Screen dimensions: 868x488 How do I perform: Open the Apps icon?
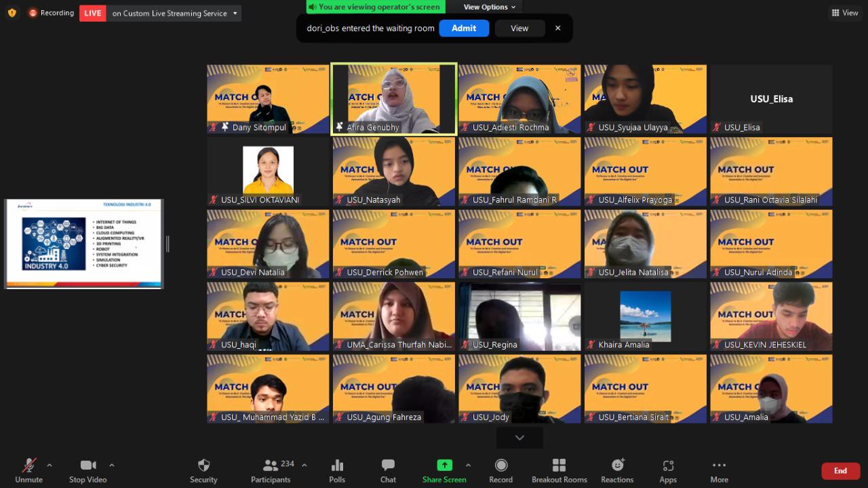668,466
